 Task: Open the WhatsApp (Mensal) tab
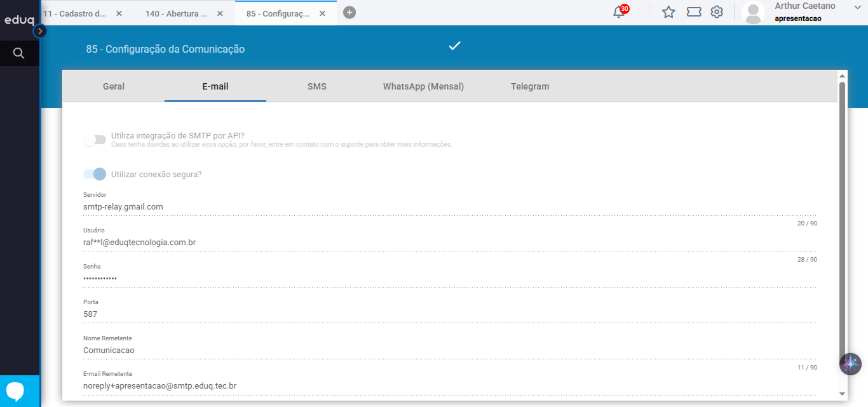423,86
